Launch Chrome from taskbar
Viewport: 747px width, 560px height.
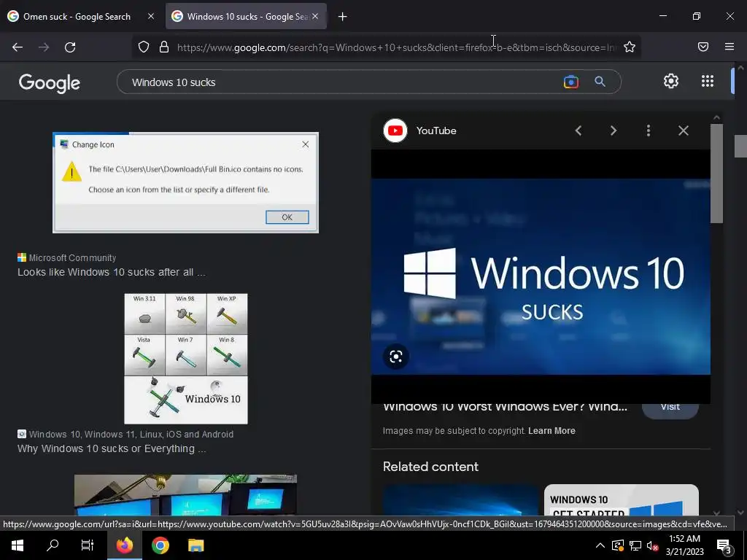[x=160, y=545]
